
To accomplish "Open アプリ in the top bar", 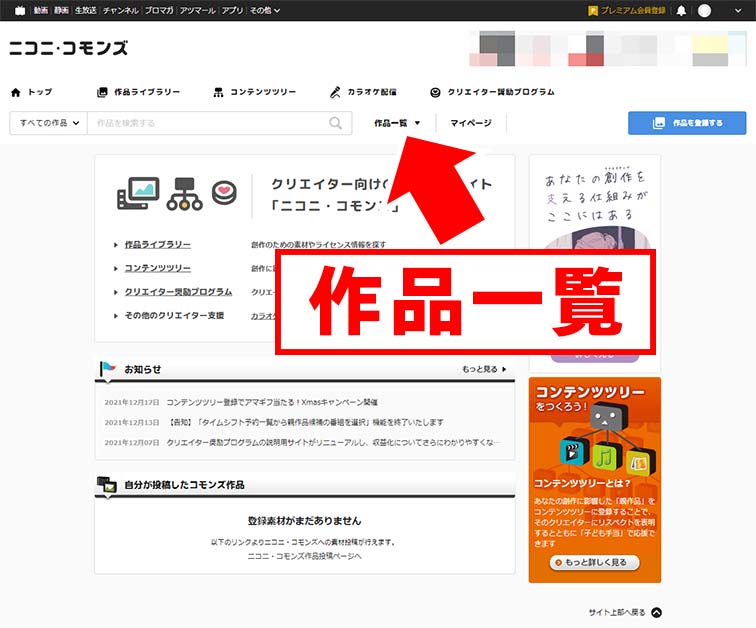I will (232, 10).
